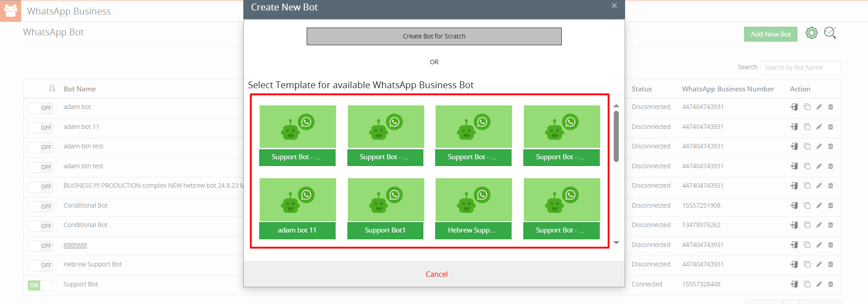Click Create Bot for Scratch button
868x304 pixels.
pyautogui.click(x=434, y=36)
